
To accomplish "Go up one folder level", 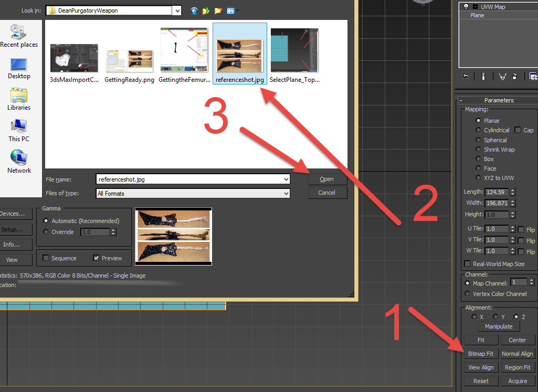I will [x=206, y=11].
